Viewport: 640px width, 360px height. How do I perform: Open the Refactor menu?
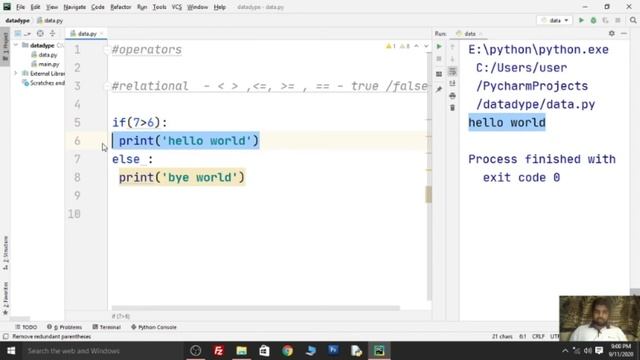click(121, 7)
